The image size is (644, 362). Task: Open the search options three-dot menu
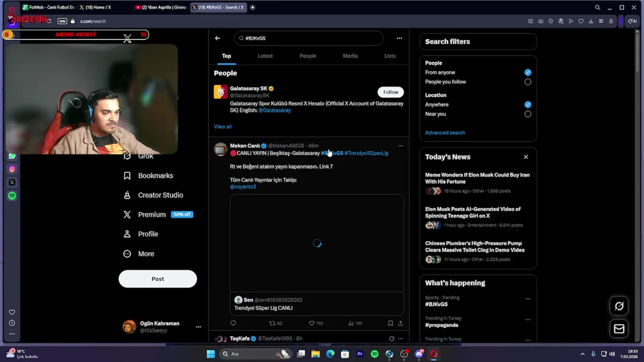399,38
